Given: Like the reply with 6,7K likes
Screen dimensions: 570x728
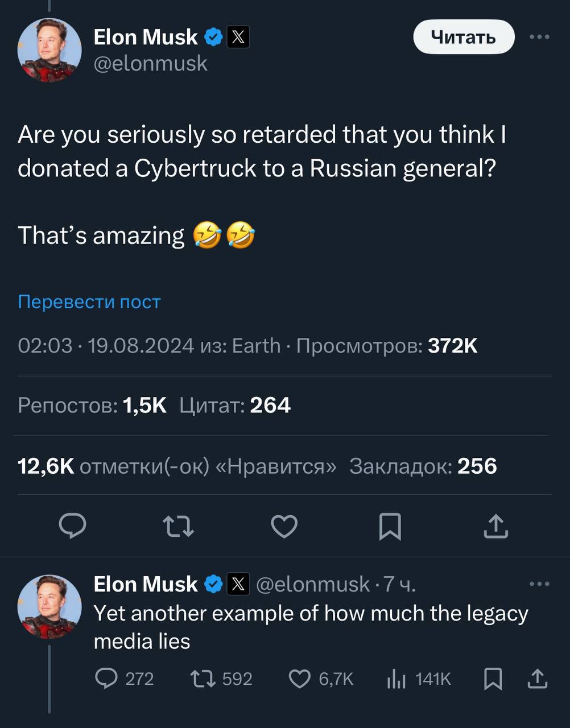Looking at the screenshot, I should tap(300, 679).
